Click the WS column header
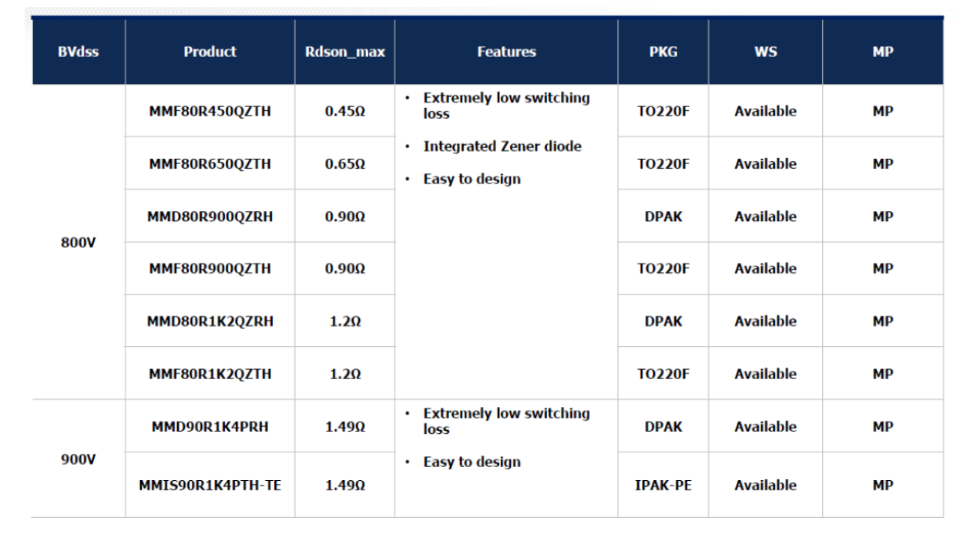 click(x=765, y=52)
